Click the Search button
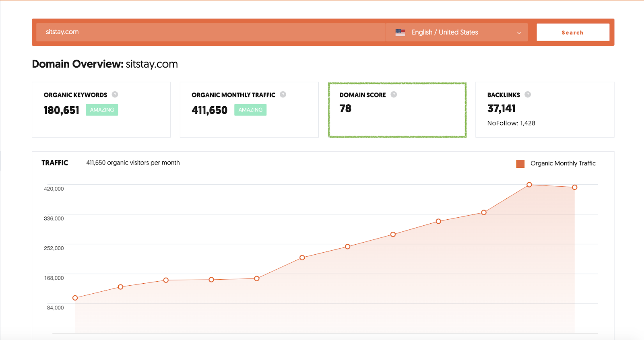The width and height of the screenshot is (644, 340). tap(573, 32)
